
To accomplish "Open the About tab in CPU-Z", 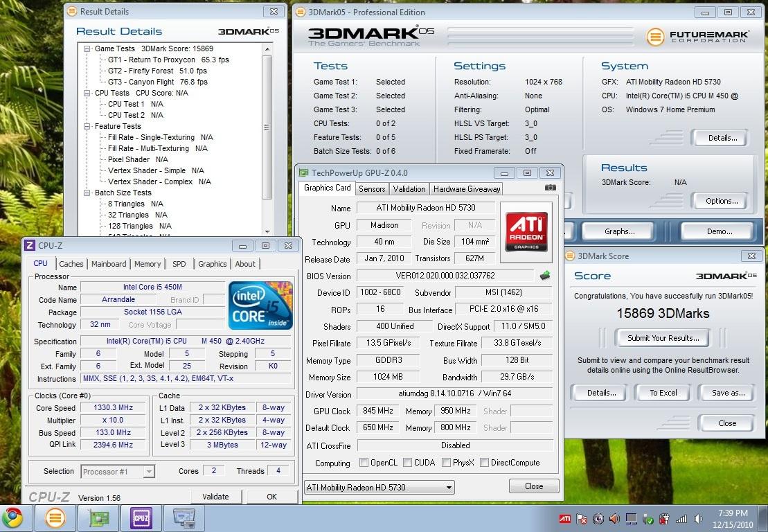I will pyautogui.click(x=245, y=264).
